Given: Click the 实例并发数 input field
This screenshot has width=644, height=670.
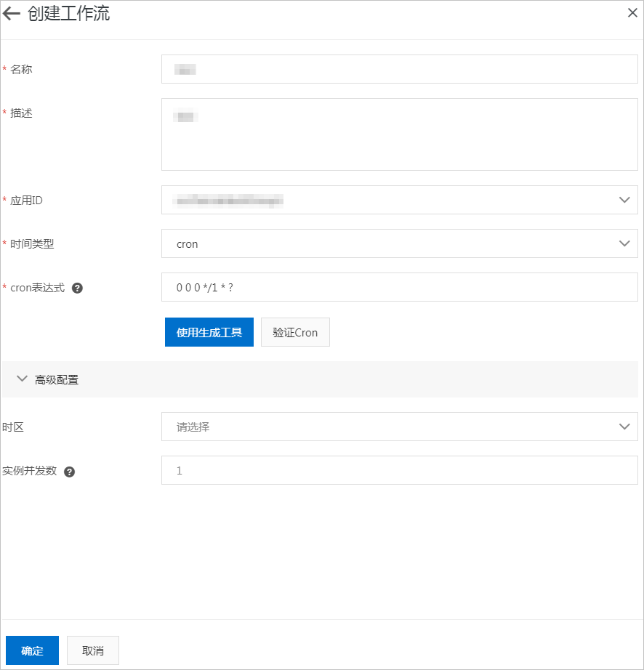Looking at the screenshot, I should coord(400,470).
